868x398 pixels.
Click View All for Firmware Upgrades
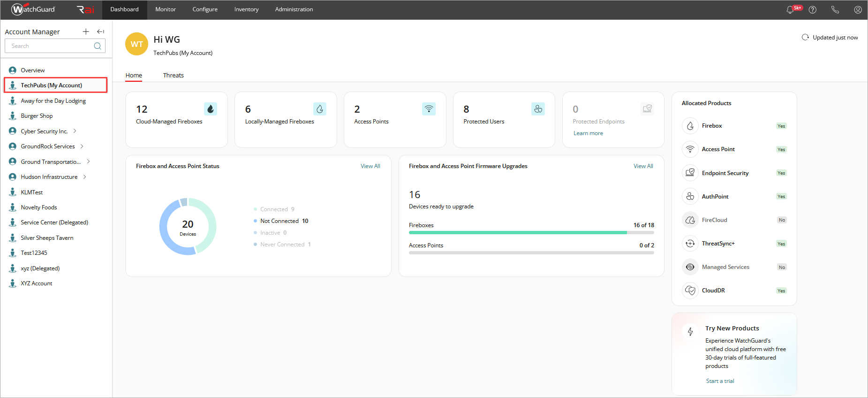tap(643, 166)
